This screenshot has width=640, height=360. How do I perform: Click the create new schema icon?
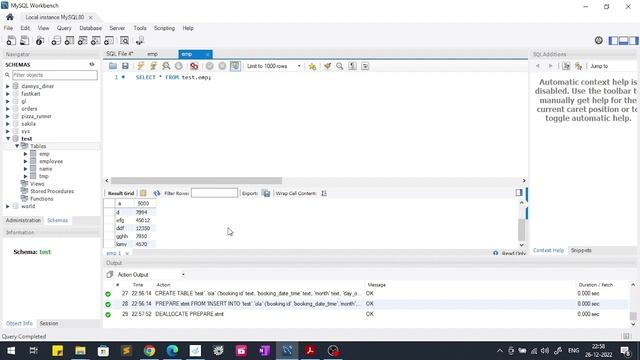(x=56, y=40)
